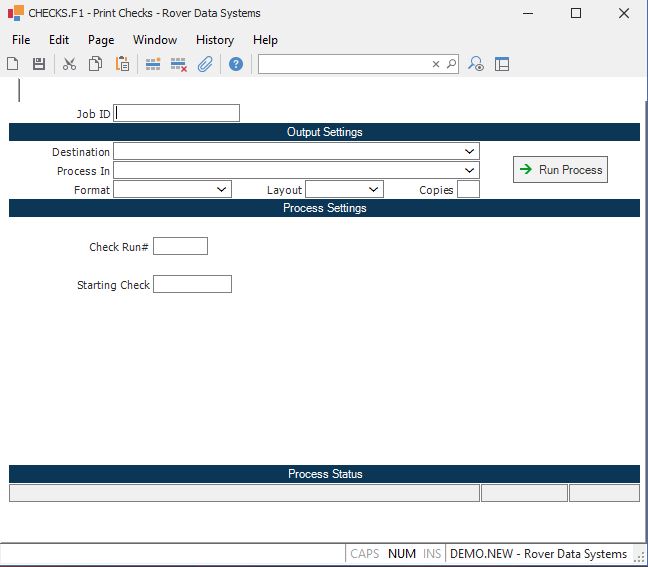Click into the Starting Check field
Image resolution: width=648 pixels, height=567 pixels.
[x=192, y=284]
